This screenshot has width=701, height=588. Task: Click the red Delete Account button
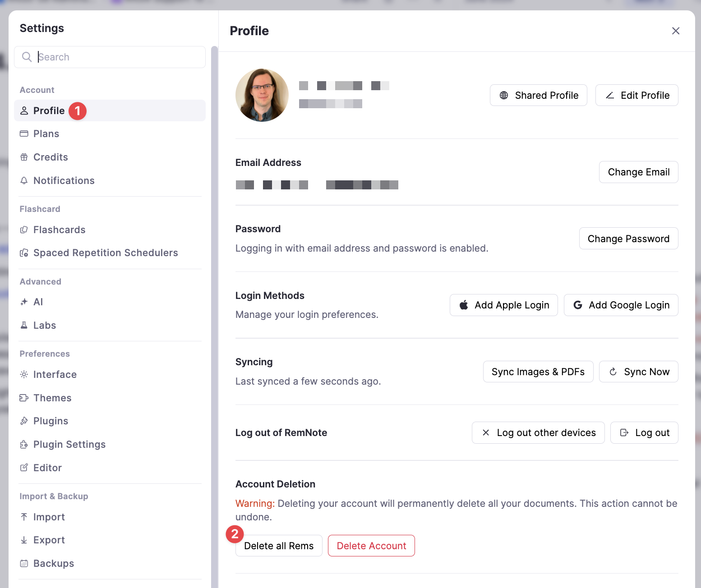[x=371, y=546]
